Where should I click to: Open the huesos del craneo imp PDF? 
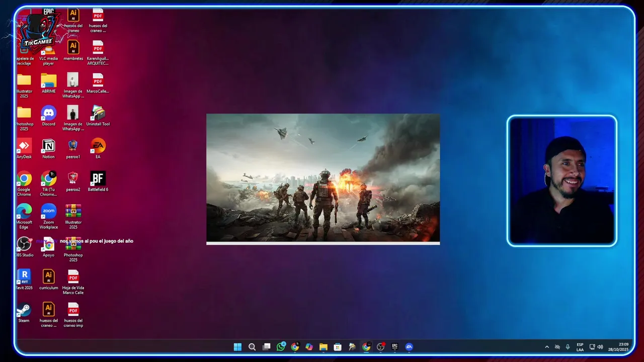(x=73, y=315)
